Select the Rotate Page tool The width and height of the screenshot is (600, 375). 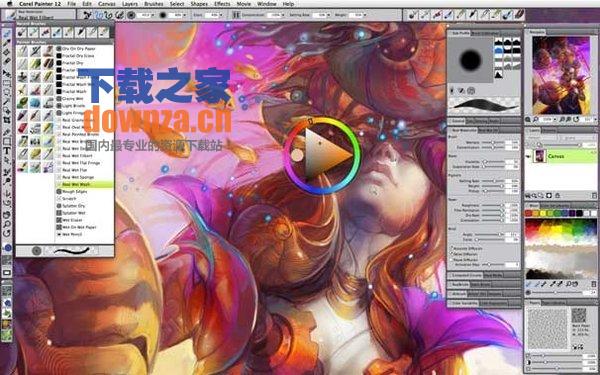click(x=7, y=233)
